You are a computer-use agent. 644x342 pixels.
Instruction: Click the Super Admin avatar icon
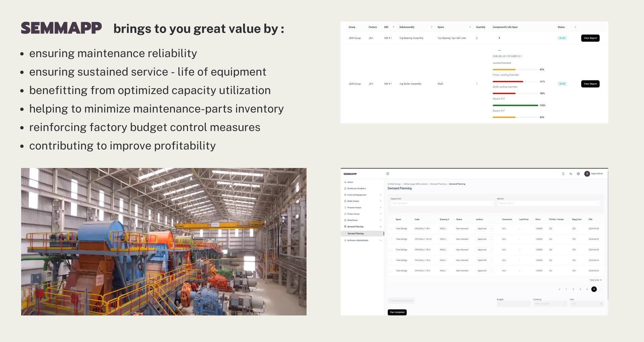(x=587, y=174)
